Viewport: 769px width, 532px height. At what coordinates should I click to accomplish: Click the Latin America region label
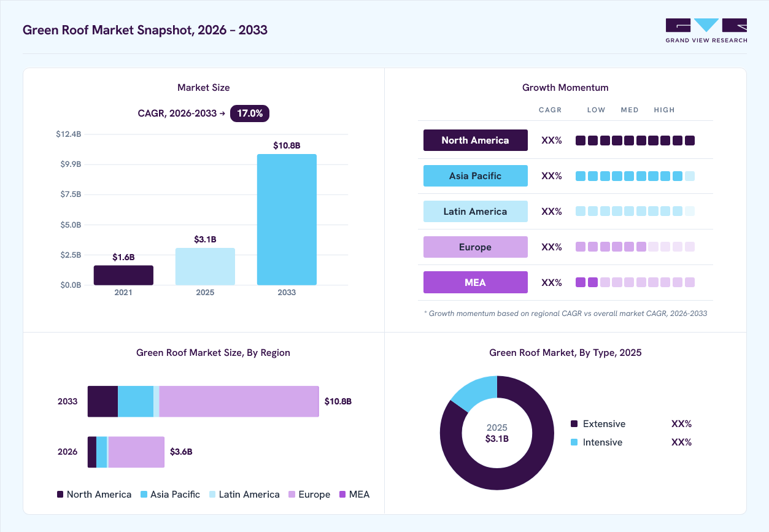click(476, 211)
